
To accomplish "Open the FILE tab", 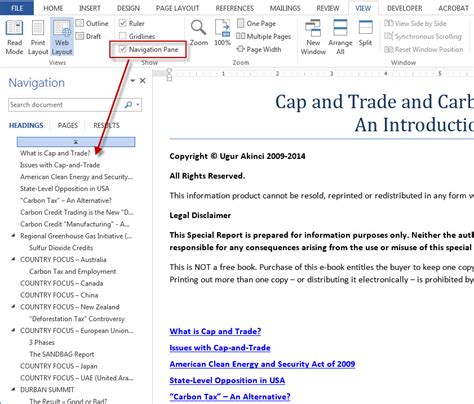I will pyautogui.click(x=17, y=8).
